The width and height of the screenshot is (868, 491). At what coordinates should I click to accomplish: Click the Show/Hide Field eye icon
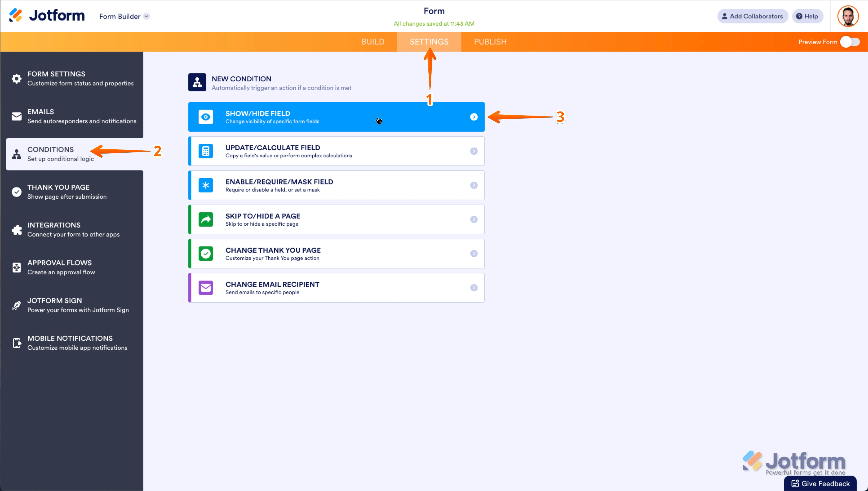click(x=206, y=117)
